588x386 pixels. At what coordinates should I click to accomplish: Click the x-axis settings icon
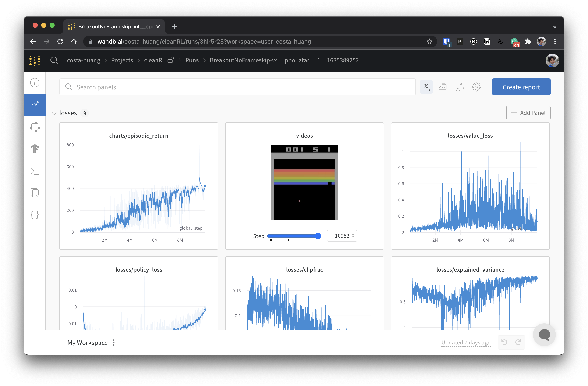(426, 87)
